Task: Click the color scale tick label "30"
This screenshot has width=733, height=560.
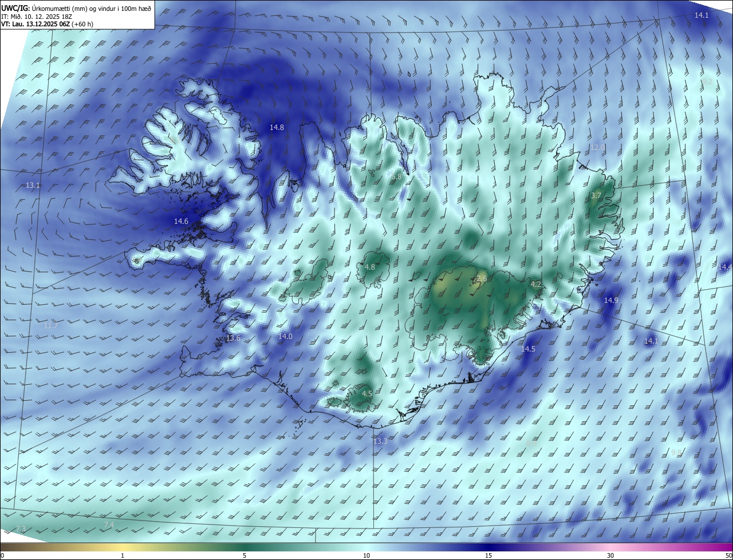Action: tap(610, 555)
